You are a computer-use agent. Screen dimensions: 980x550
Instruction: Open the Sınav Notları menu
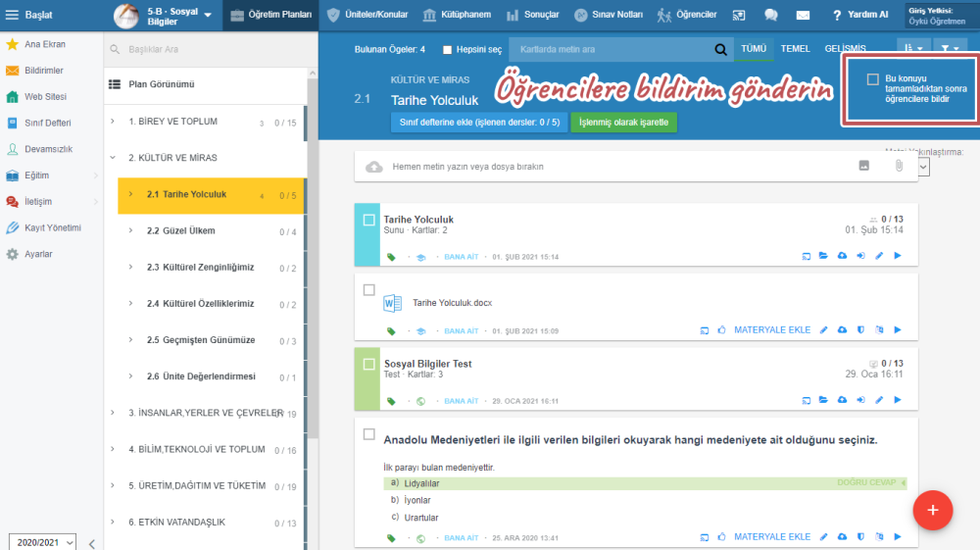click(609, 15)
